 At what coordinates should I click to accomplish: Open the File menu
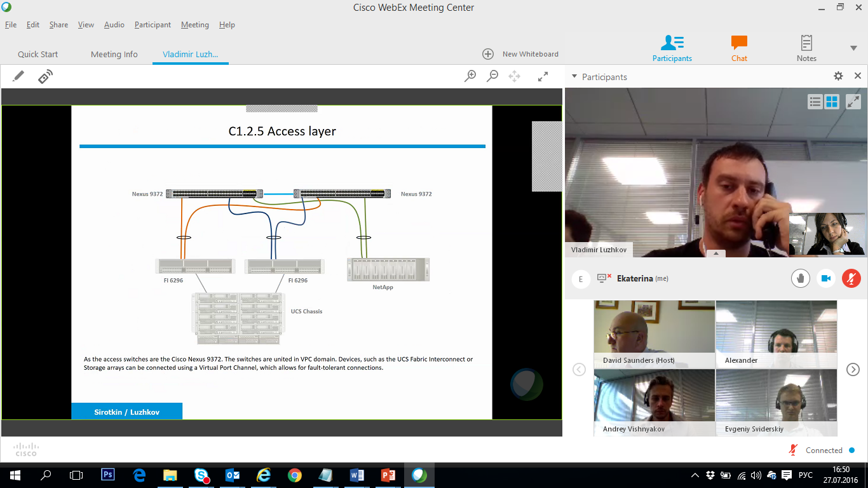(11, 25)
